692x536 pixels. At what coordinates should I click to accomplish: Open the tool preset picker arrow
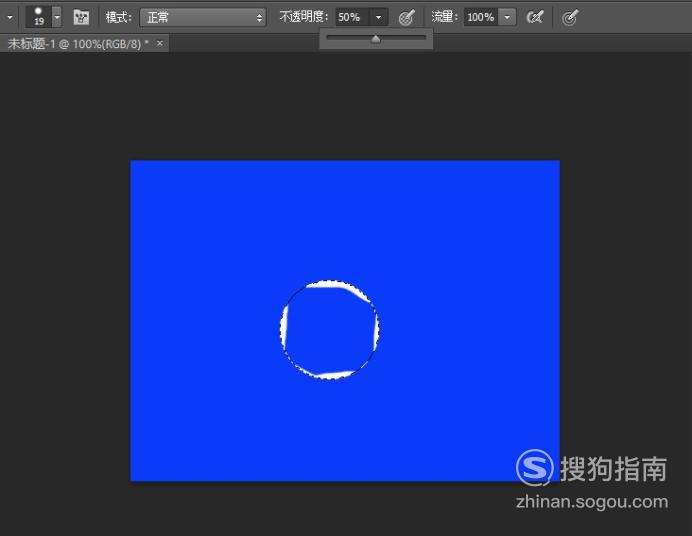[x=10, y=18]
